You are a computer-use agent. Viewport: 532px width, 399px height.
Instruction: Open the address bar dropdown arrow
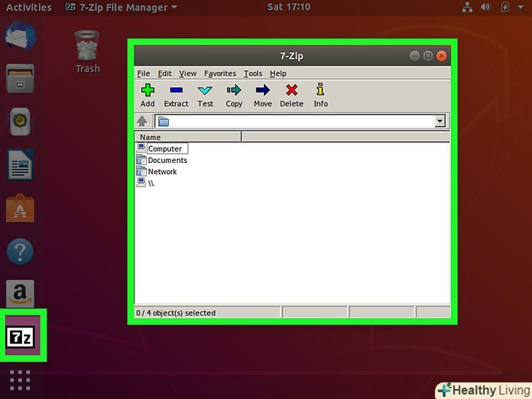tap(440, 121)
